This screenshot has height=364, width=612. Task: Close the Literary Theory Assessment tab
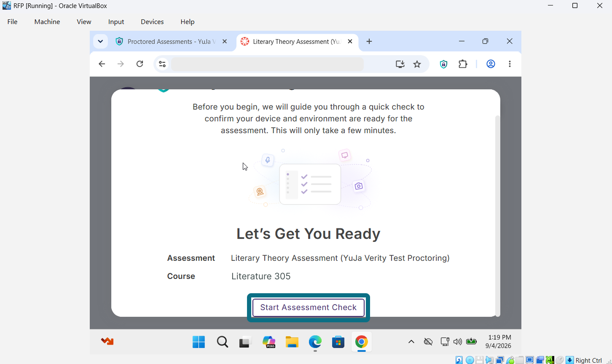click(x=350, y=41)
